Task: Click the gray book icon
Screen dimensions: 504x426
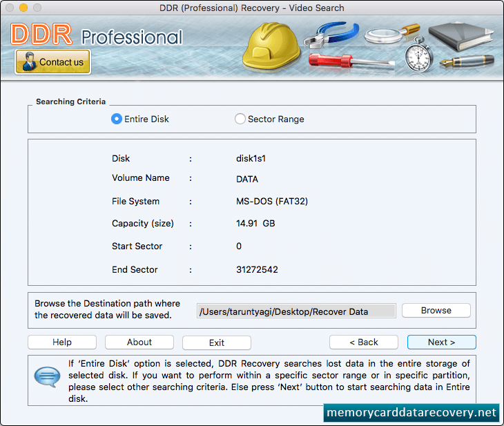Action: tap(461, 37)
